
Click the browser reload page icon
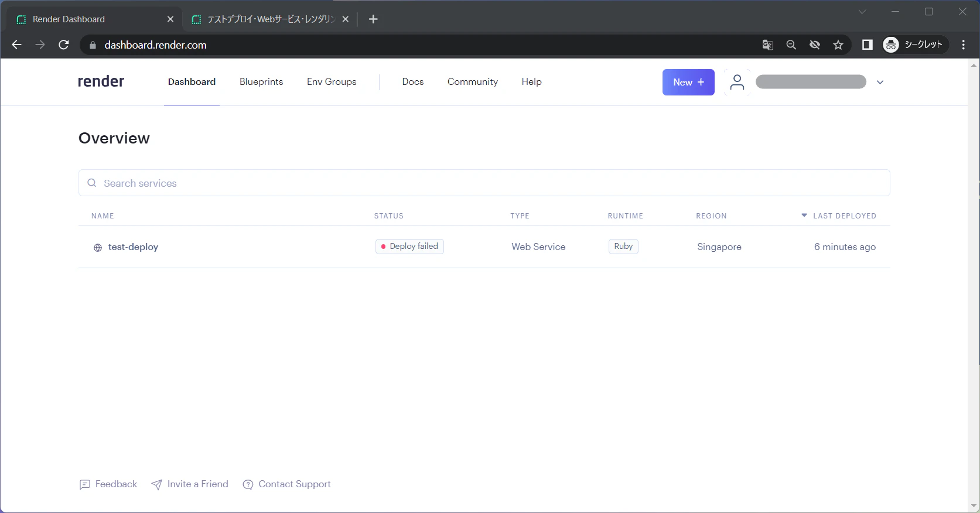click(64, 45)
